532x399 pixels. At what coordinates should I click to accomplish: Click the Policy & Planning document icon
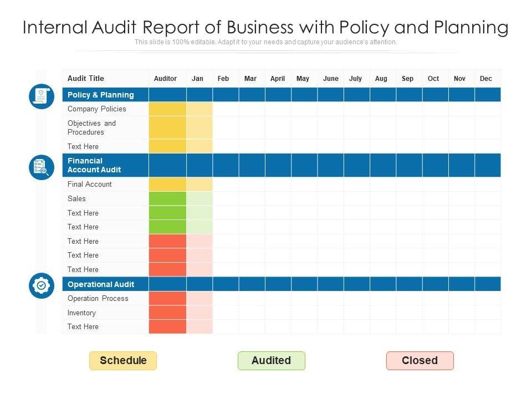(41, 96)
